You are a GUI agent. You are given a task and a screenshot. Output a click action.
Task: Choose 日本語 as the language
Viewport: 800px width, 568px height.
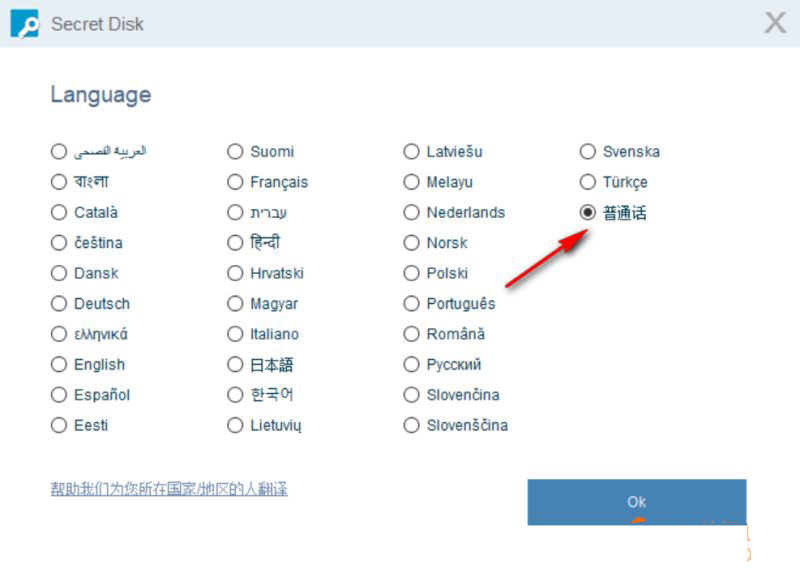(x=235, y=365)
